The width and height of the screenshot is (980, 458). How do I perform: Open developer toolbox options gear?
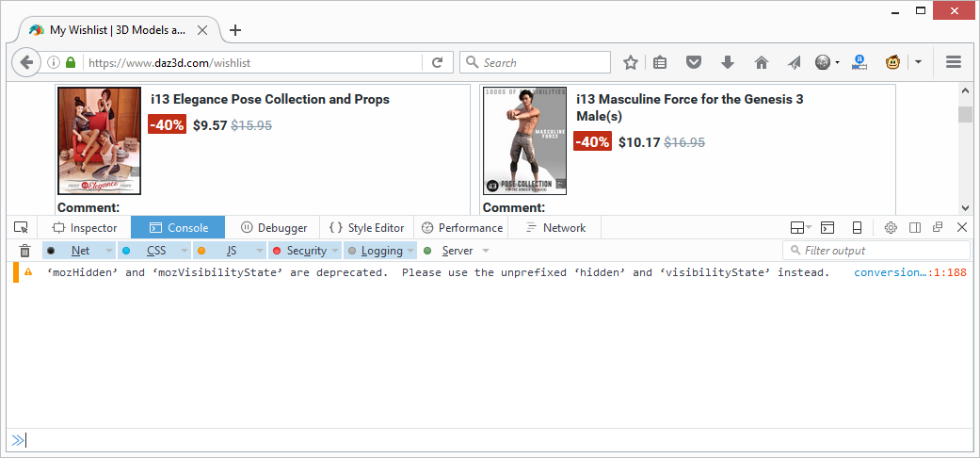coord(891,228)
